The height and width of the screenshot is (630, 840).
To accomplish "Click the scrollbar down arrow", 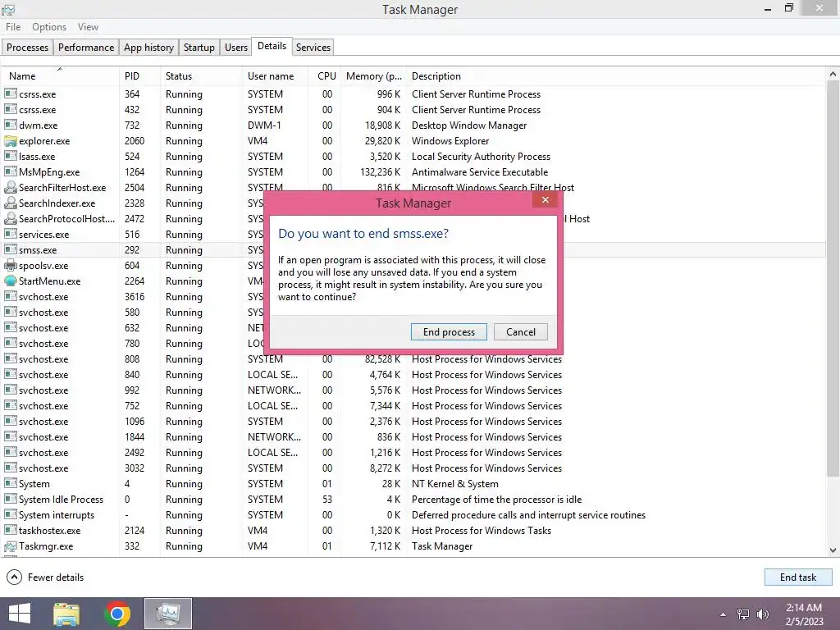I will tap(833, 550).
